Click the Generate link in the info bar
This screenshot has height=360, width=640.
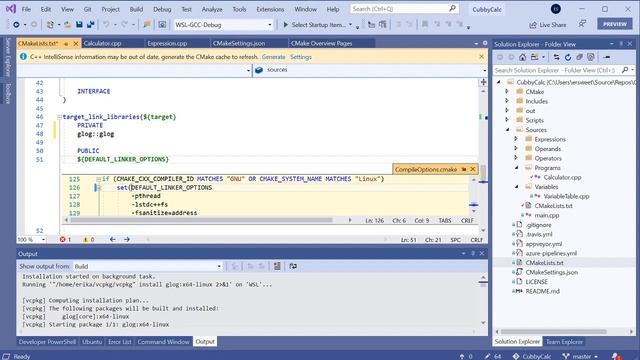coord(273,57)
